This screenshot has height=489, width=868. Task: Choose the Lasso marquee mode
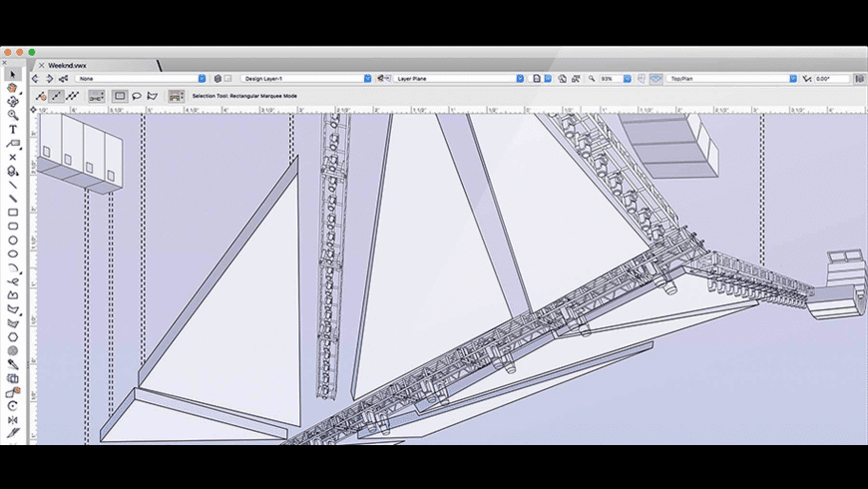136,96
